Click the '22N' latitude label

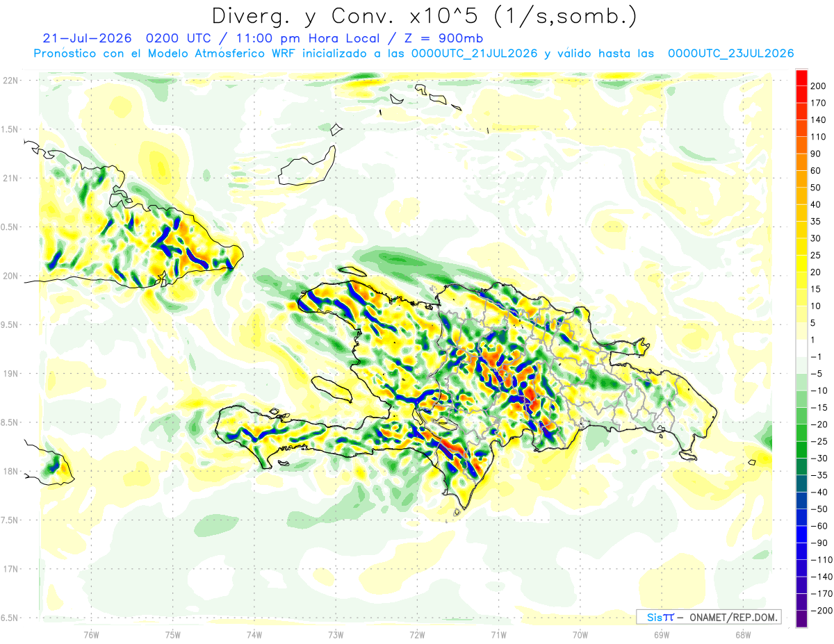point(10,80)
